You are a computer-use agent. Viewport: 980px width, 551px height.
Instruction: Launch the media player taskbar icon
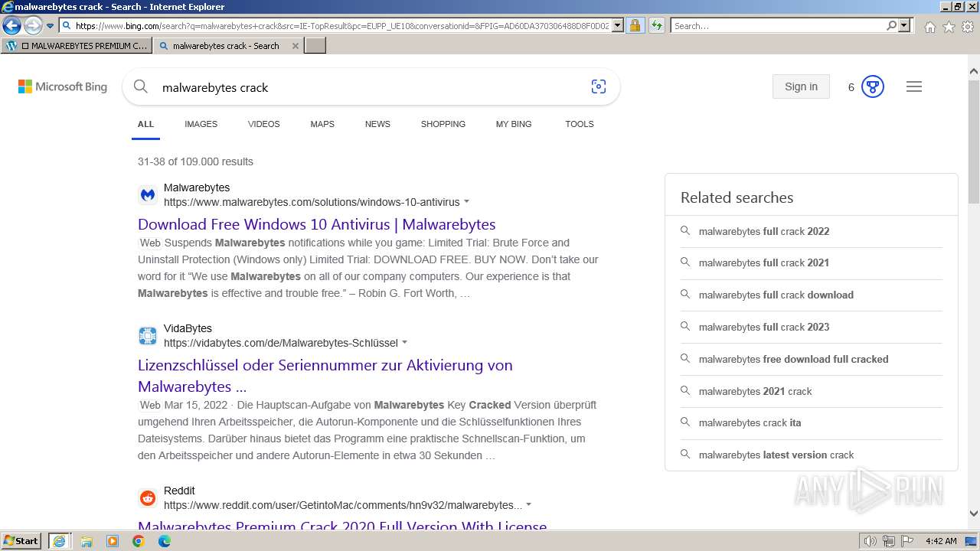(113, 541)
